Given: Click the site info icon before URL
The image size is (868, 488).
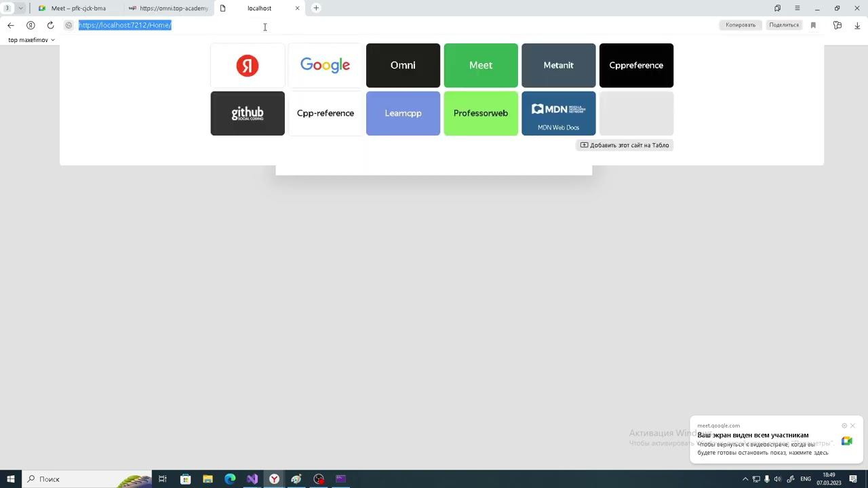Looking at the screenshot, I should click(x=68, y=25).
